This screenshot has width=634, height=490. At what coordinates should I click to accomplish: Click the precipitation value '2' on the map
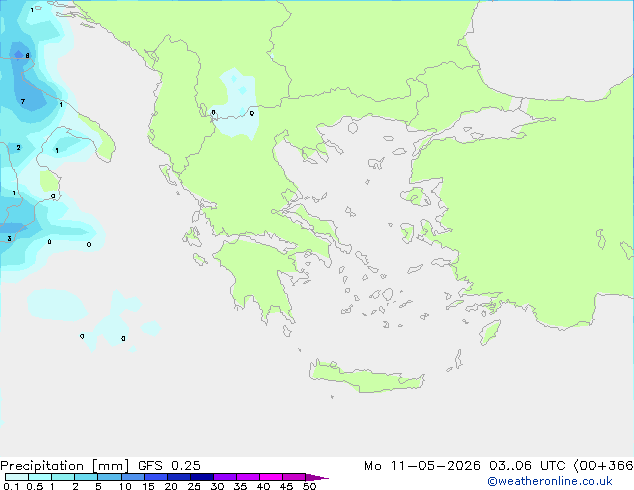click(x=18, y=148)
